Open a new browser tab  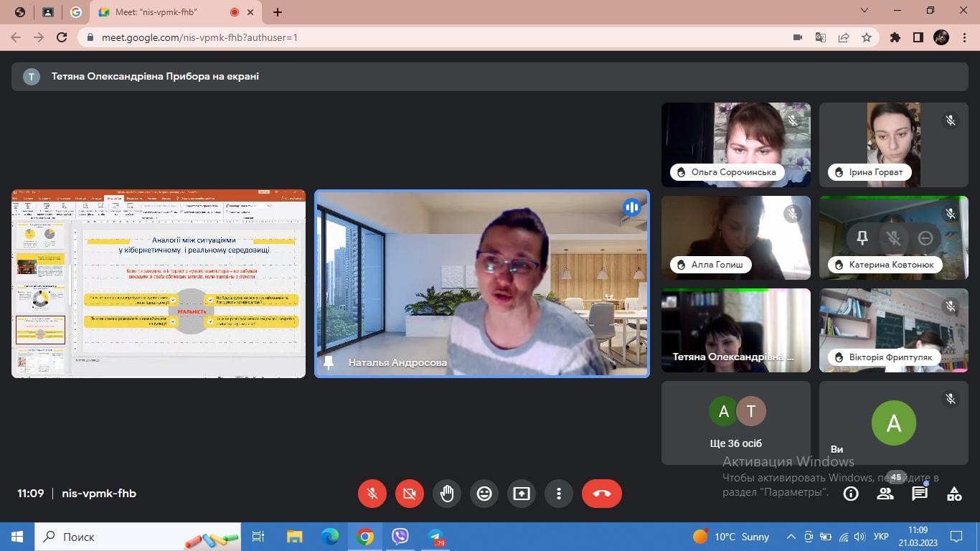(278, 12)
